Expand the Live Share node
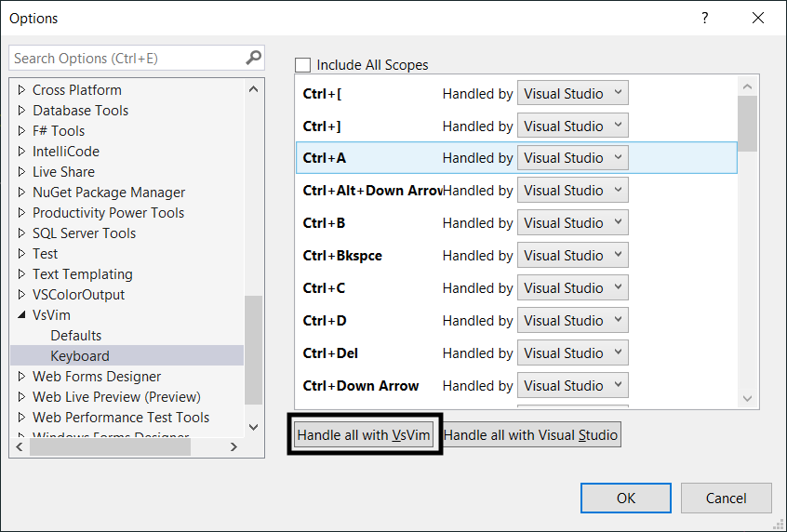787x532 pixels. (21, 172)
